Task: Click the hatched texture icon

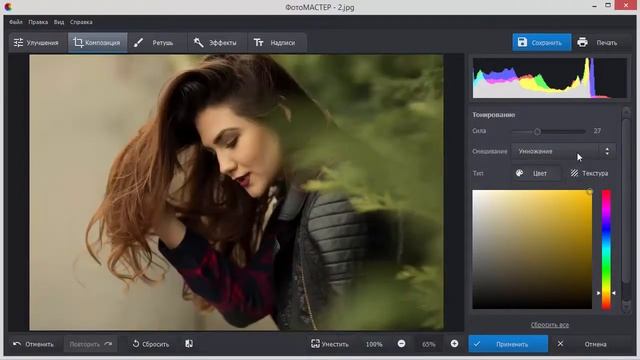Action: coord(574,173)
